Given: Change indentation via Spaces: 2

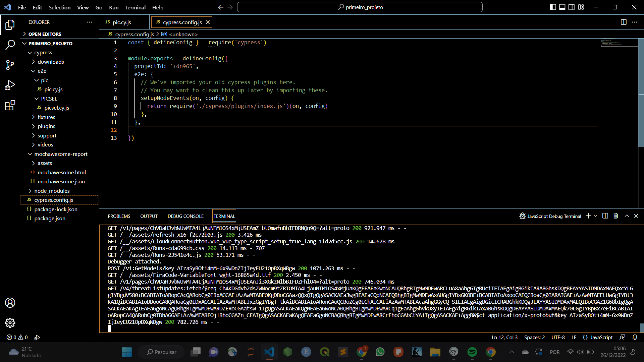Looking at the screenshot, I should (534, 337).
